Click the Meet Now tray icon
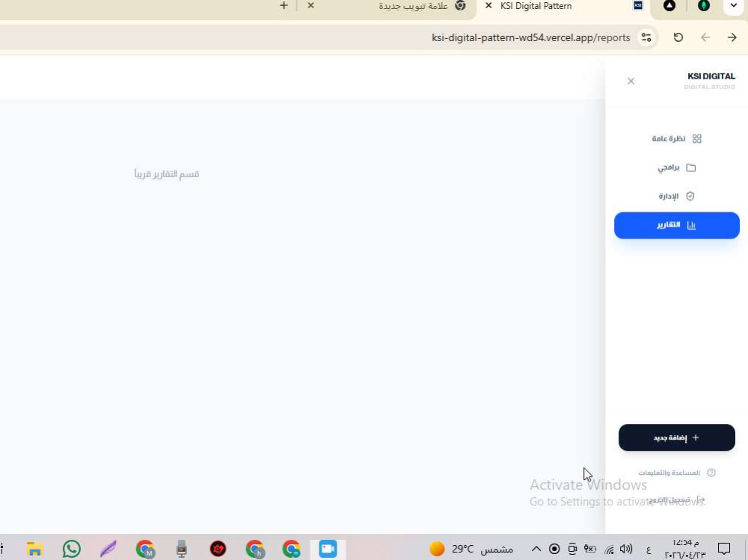748x560 pixels. [x=572, y=549]
